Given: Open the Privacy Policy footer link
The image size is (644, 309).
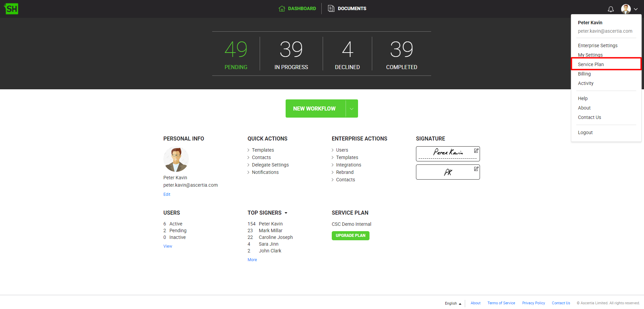Looking at the screenshot, I should click(x=533, y=303).
